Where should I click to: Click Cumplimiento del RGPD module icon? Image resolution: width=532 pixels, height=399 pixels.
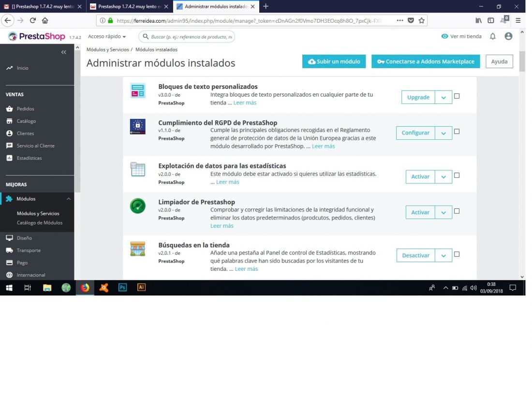(138, 127)
